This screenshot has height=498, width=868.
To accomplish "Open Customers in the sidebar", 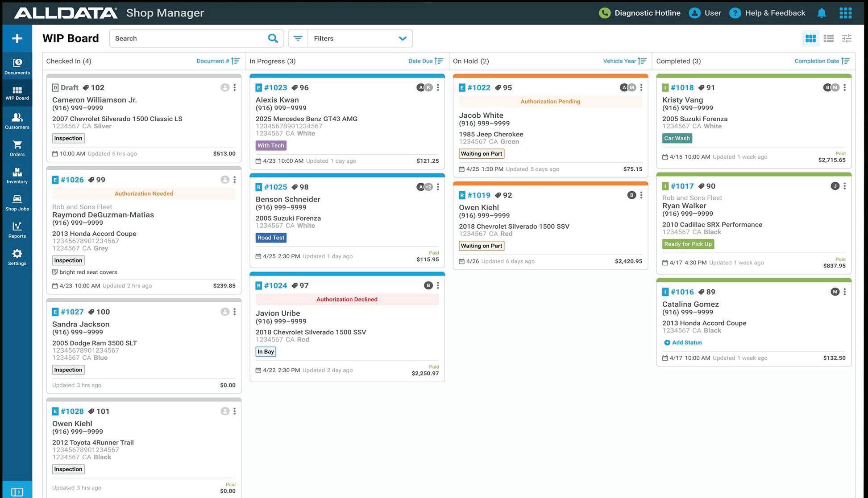I will click(x=17, y=121).
